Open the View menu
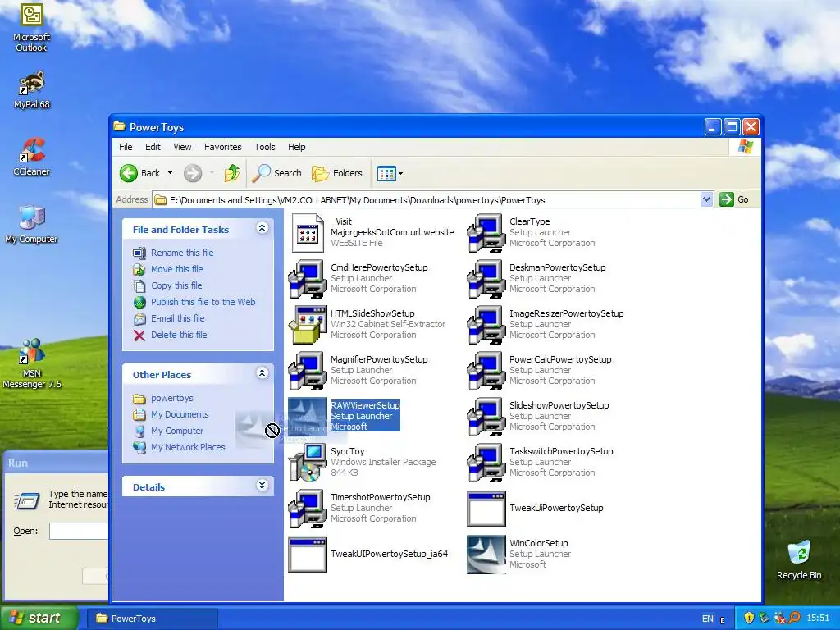Viewport: 840px width, 630px height. (182, 147)
